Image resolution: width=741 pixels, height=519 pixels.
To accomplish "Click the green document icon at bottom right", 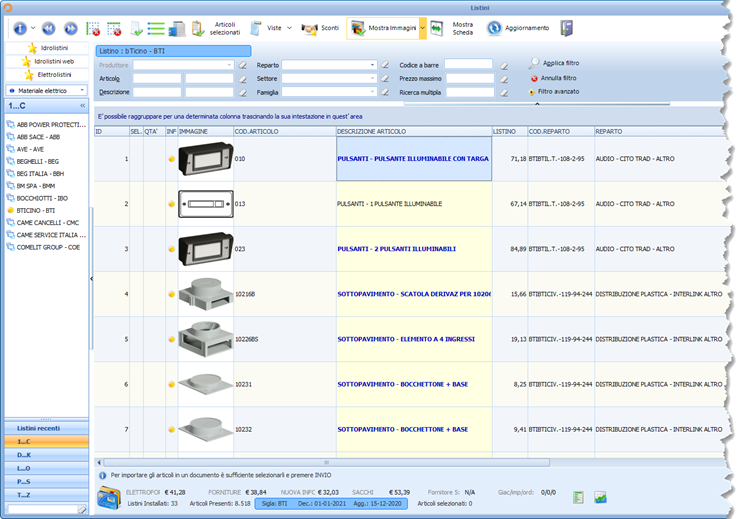I will coord(578,497).
